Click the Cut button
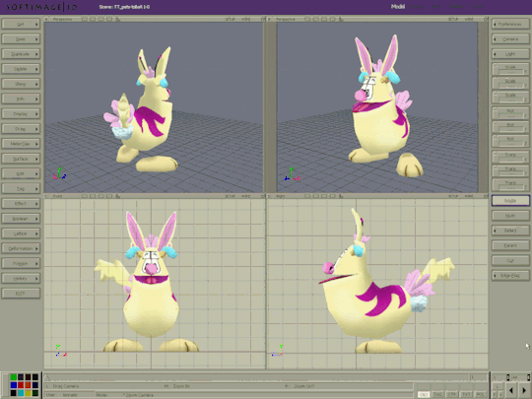 click(x=510, y=260)
